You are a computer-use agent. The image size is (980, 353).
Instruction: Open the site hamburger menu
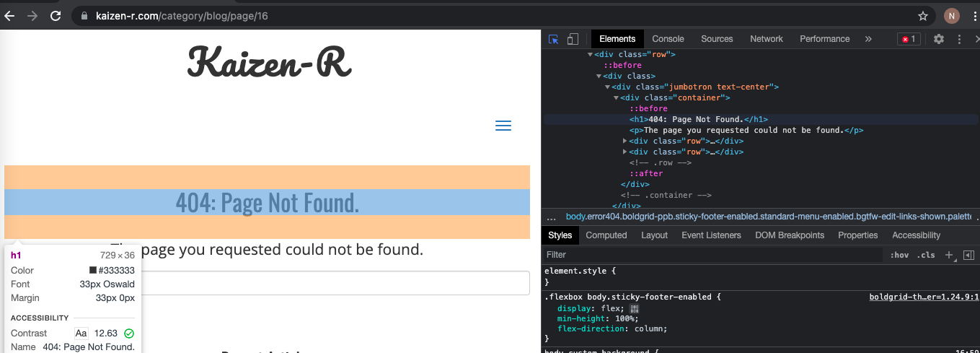click(503, 126)
